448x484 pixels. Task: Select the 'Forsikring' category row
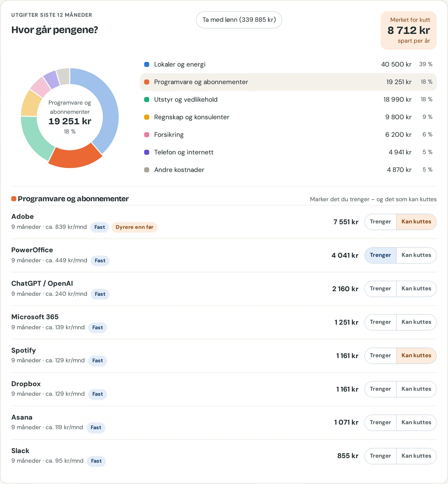click(x=288, y=135)
